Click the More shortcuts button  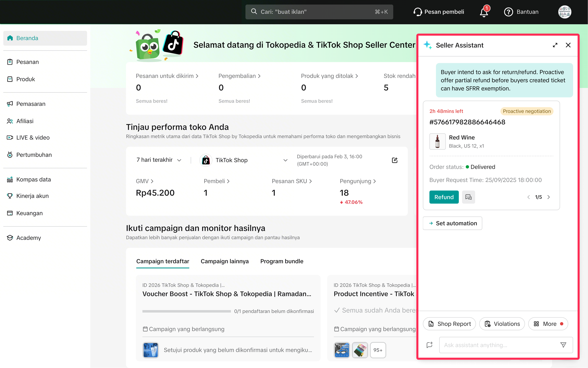[x=548, y=324]
